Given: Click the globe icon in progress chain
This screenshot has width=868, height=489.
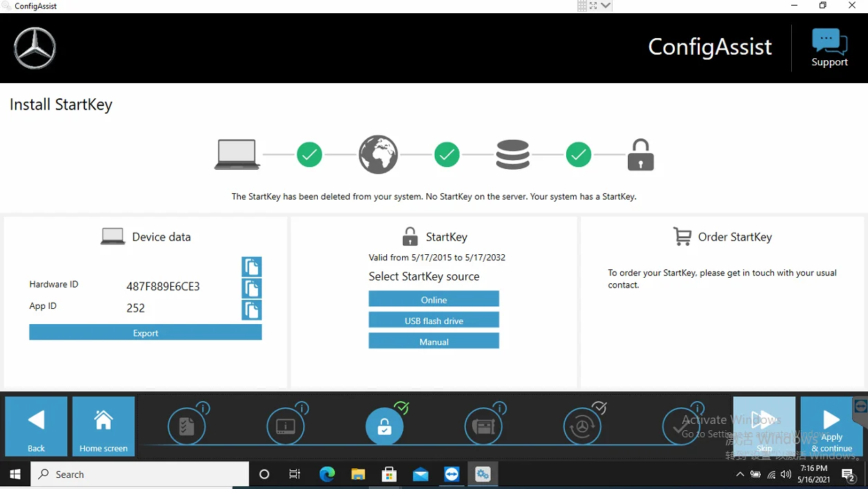Looking at the screenshot, I should 378,154.
